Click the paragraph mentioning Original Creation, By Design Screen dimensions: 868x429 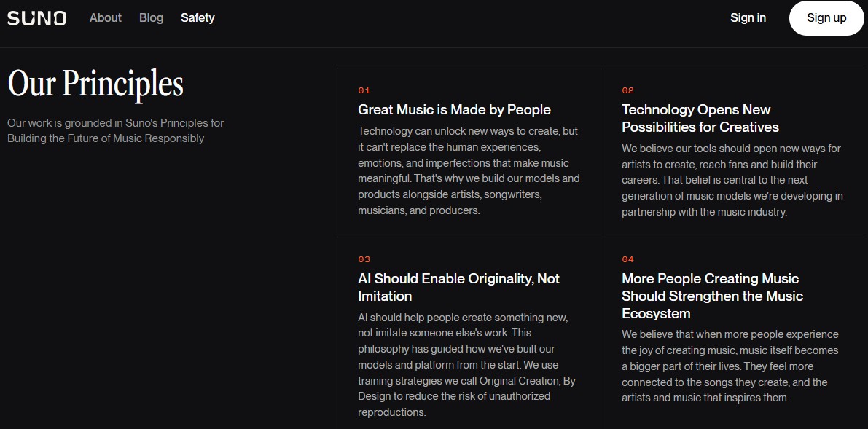tap(463, 365)
